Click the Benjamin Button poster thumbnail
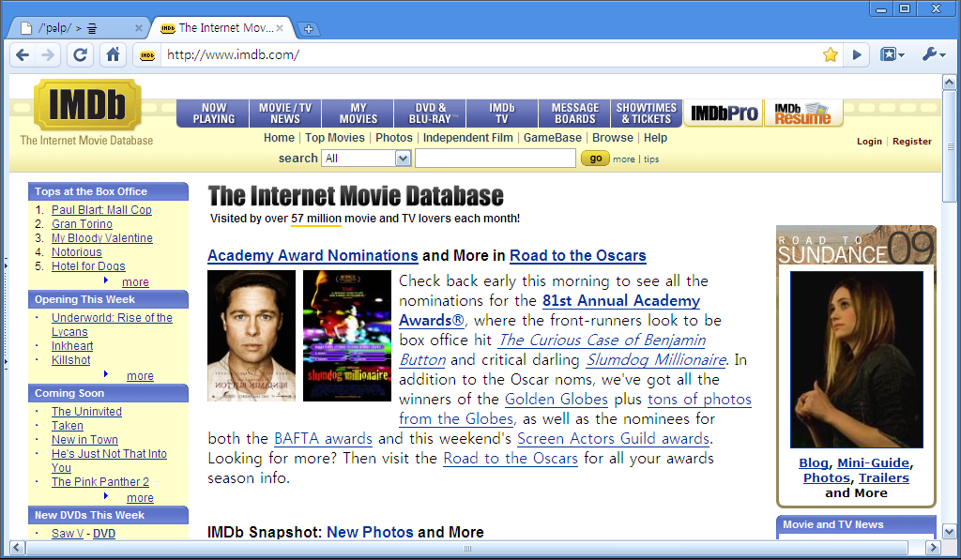 point(252,336)
